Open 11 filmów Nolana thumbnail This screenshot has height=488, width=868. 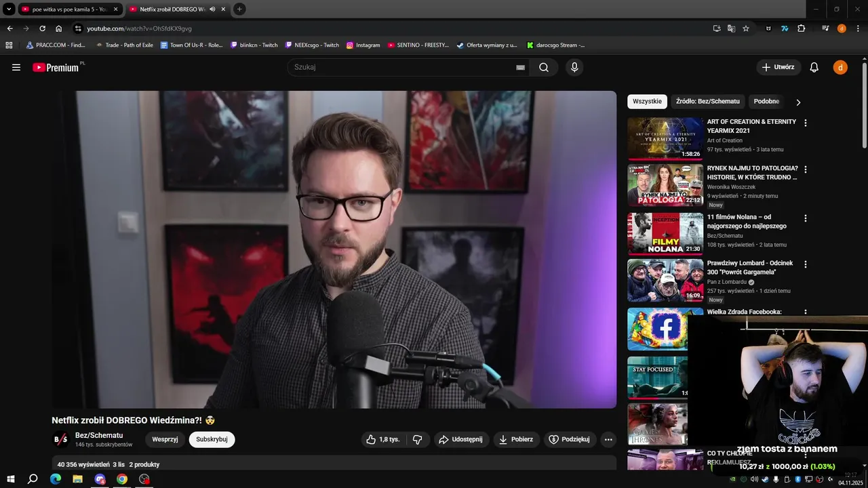[665, 234]
